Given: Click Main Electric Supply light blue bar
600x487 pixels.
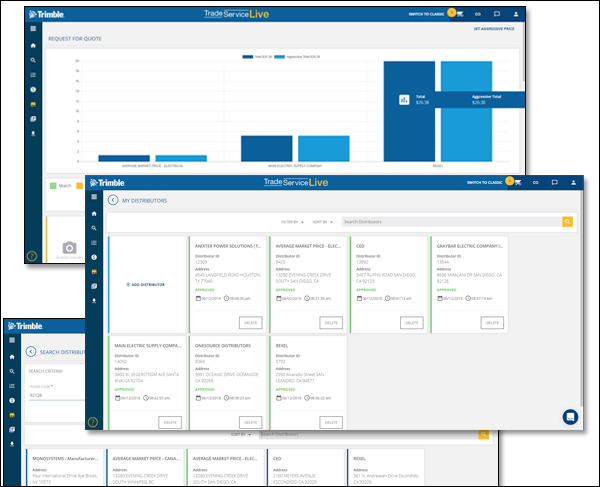Looking at the screenshot, I should [x=324, y=148].
